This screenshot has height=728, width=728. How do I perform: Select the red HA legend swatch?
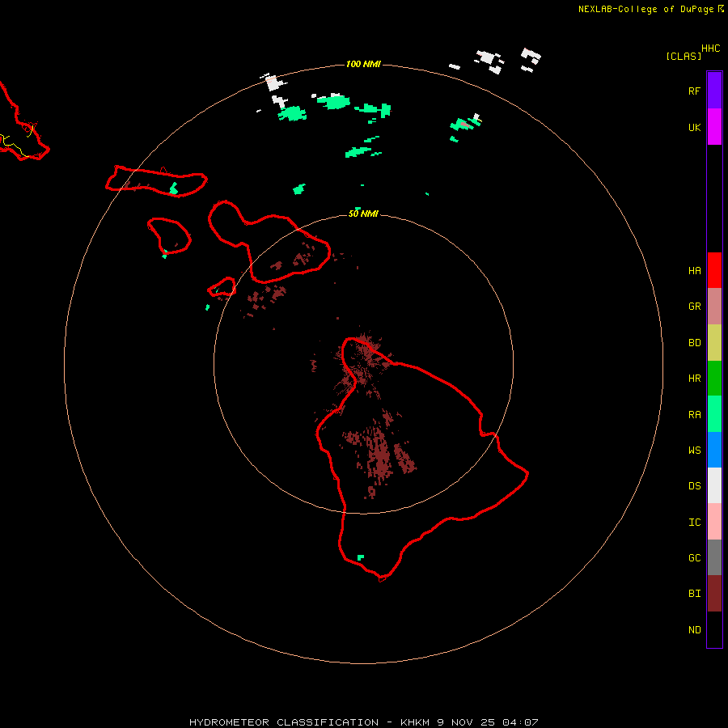click(714, 270)
